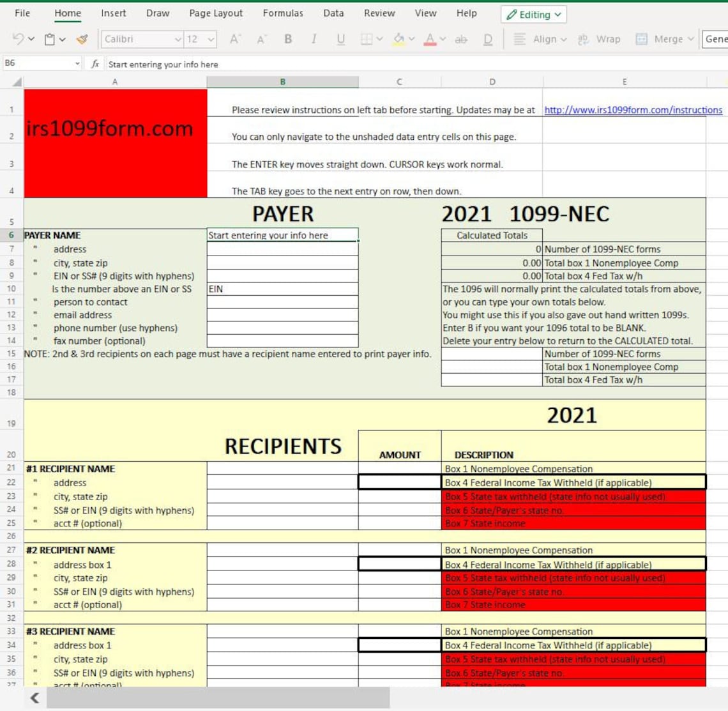Open the General number format box

(x=715, y=39)
